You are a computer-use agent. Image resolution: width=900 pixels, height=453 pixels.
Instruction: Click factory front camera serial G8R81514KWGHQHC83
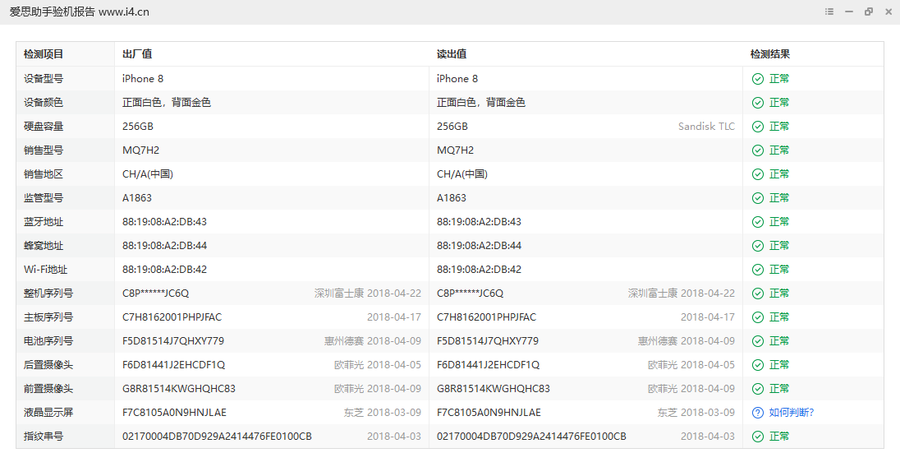[x=179, y=389]
